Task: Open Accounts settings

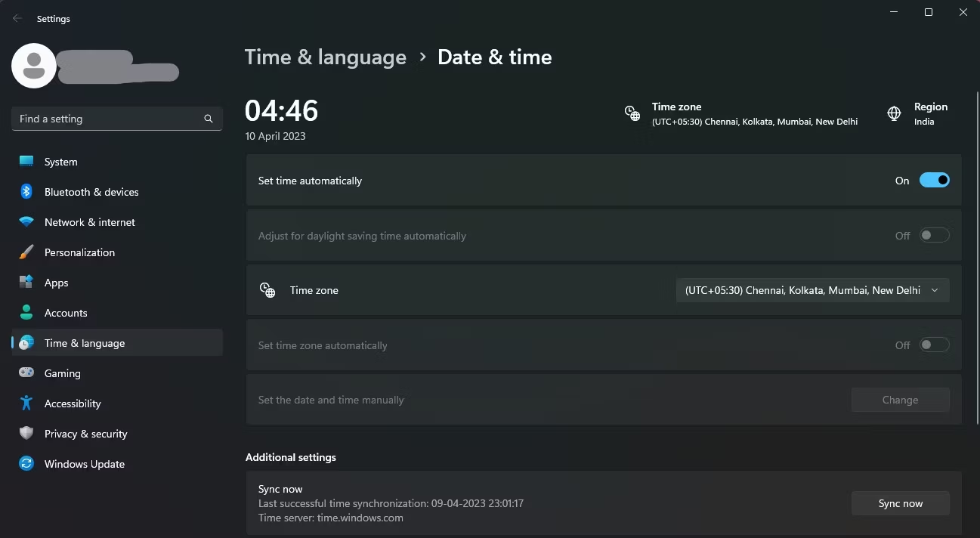Action: (117, 313)
